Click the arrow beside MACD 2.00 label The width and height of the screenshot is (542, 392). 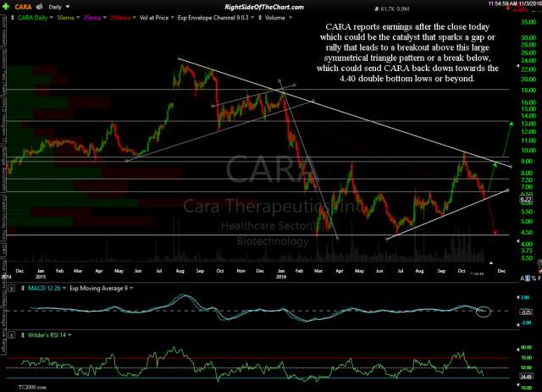517,297
